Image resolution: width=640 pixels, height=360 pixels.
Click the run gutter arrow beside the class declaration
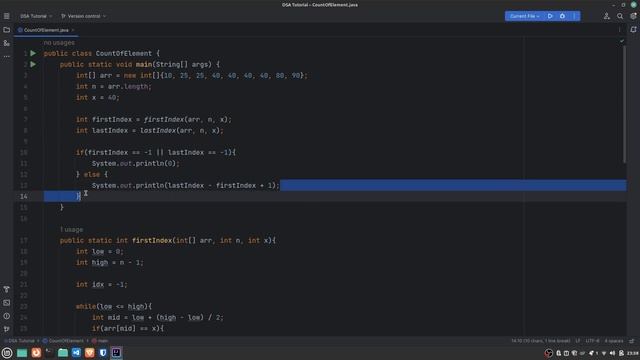click(33, 53)
